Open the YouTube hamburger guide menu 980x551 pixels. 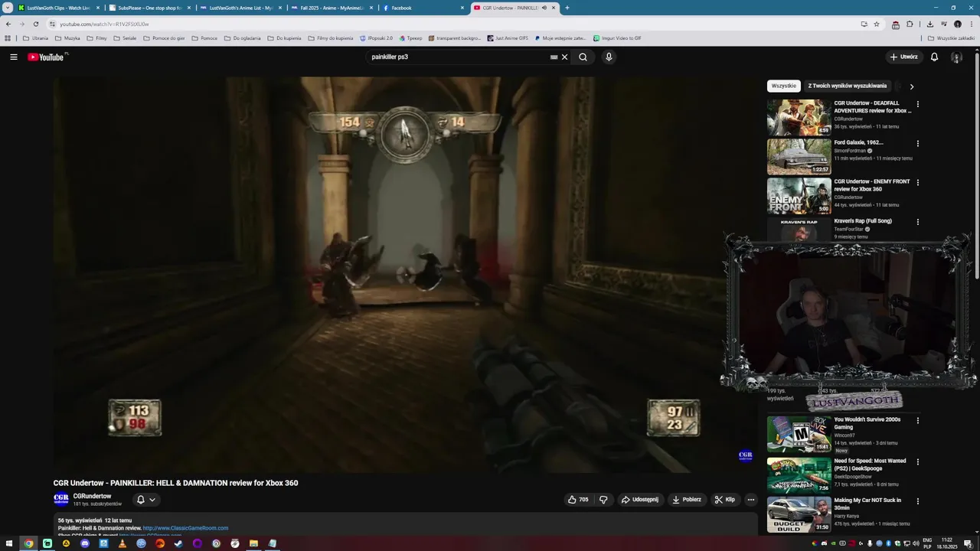tap(13, 57)
